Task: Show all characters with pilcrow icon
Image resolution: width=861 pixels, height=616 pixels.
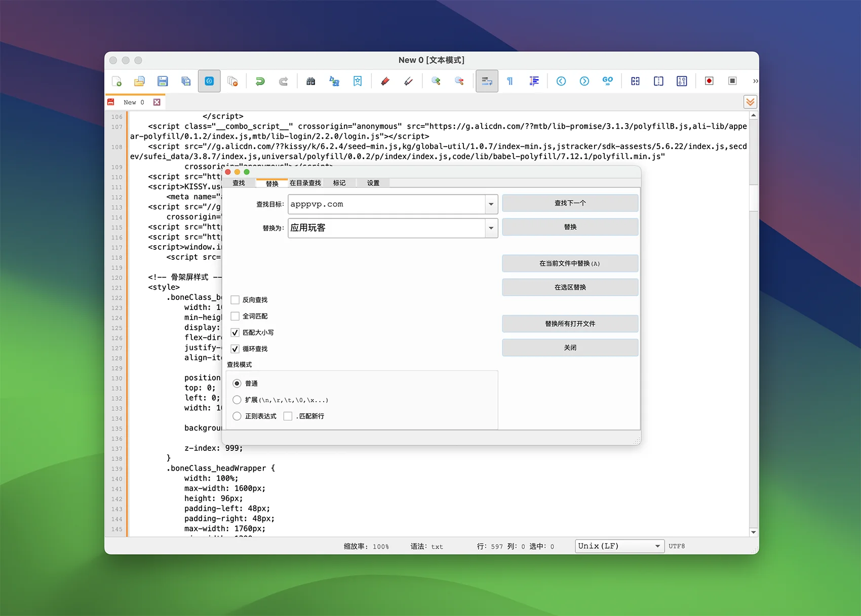Action: (510, 81)
